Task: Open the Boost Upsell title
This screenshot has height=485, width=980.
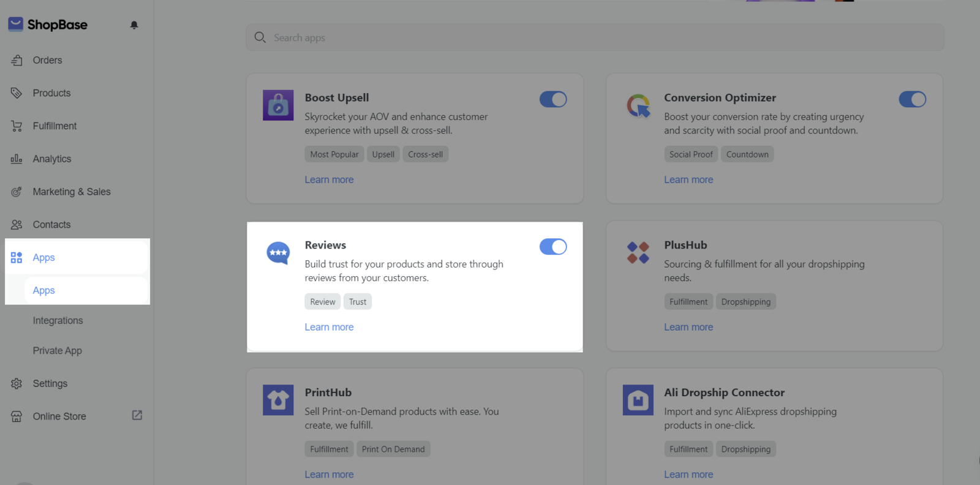Action: click(x=337, y=97)
